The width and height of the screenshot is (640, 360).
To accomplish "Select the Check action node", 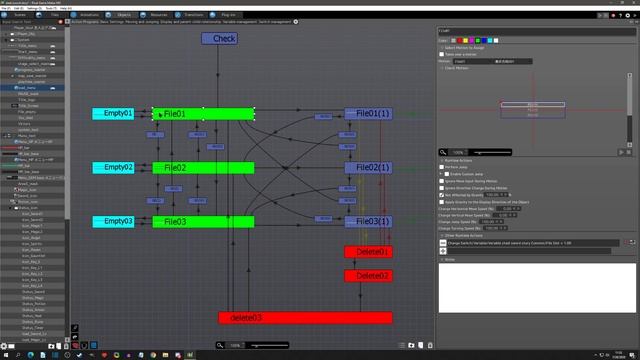I will [x=219, y=38].
